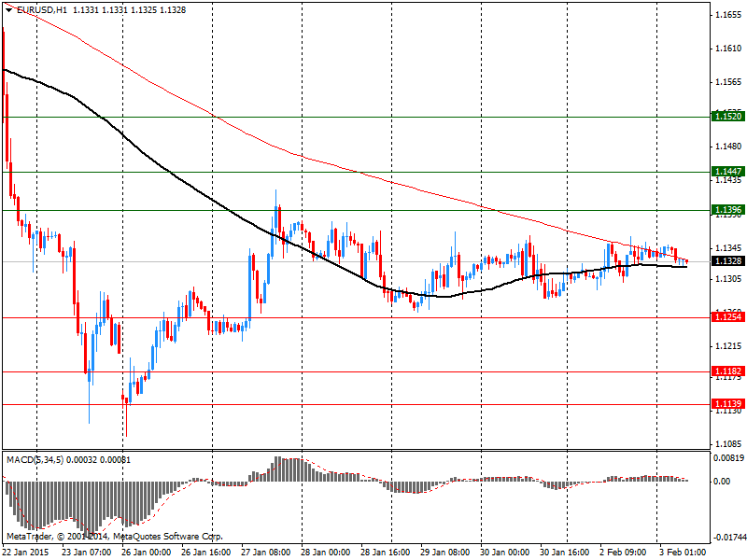Click the 28 Jan 16:00 time label
Viewport: 747px width, 560px height.
[x=385, y=553]
